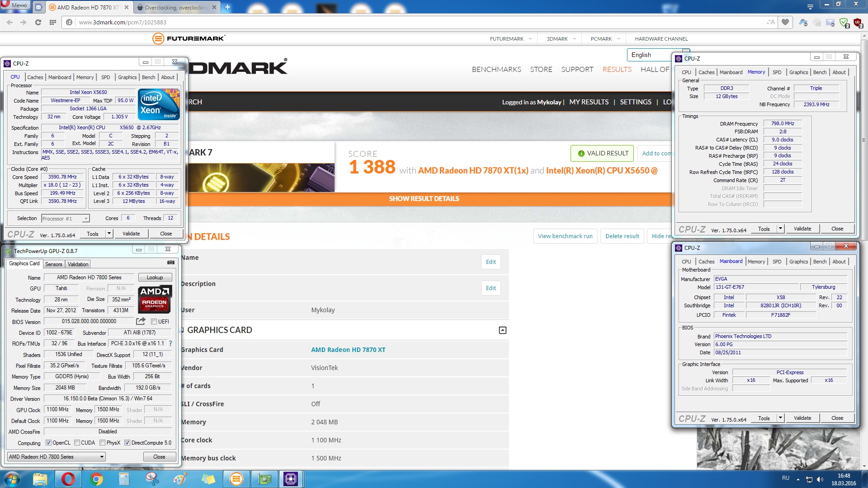Toggle the UEFI checkbox in GPU-Z
This screenshot has width=868, height=488.
(x=154, y=322)
